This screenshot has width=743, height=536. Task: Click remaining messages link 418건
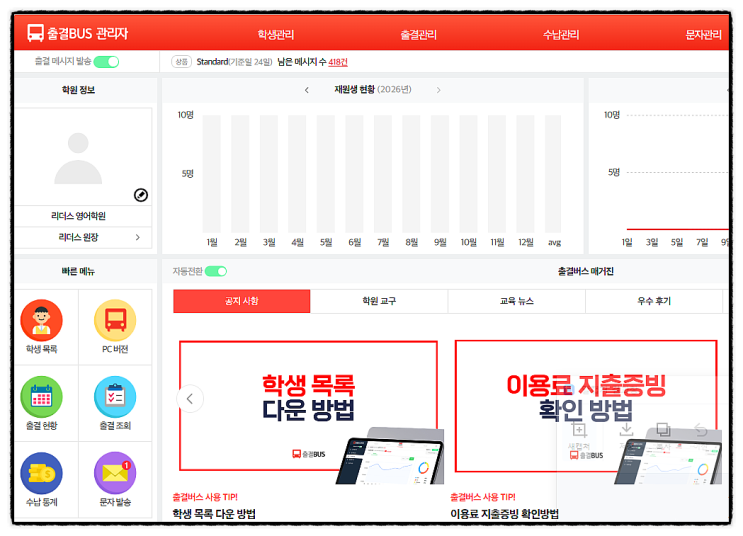click(x=338, y=62)
